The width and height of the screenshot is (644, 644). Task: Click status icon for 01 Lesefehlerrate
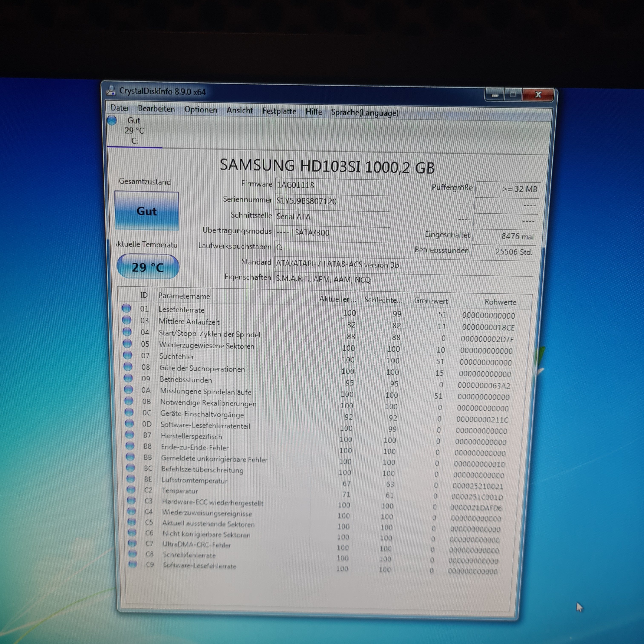click(x=126, y=308)
